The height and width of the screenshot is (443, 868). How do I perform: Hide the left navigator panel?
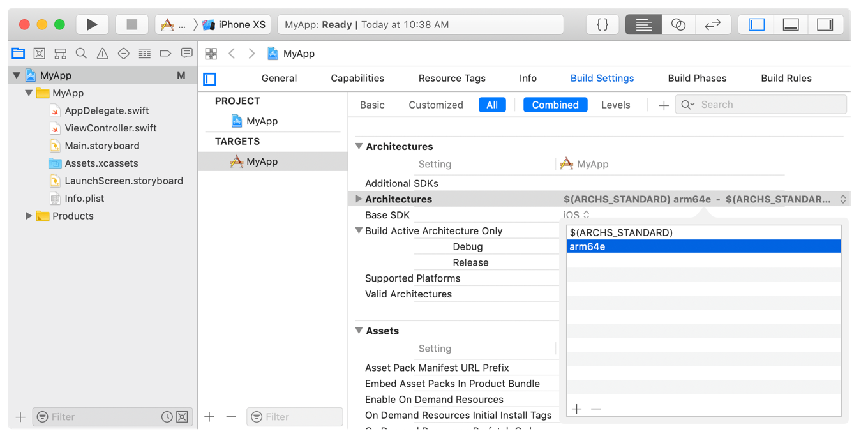coord(756,25)
